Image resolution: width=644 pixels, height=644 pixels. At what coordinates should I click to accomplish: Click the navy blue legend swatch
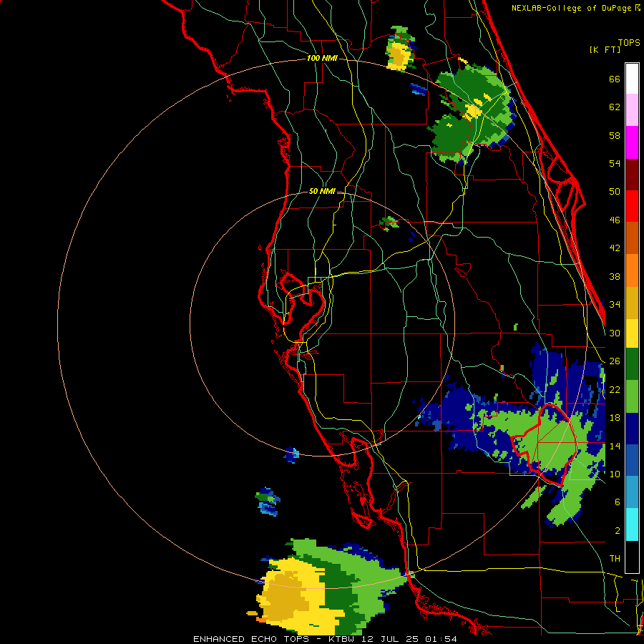point(632,429)
